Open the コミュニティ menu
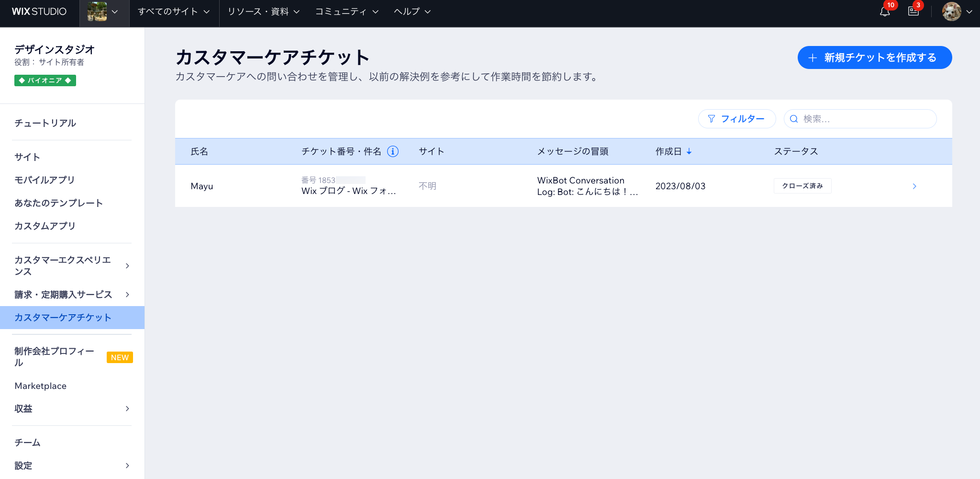The height and width of the screenshot is (479, 980). pos(346,12)
